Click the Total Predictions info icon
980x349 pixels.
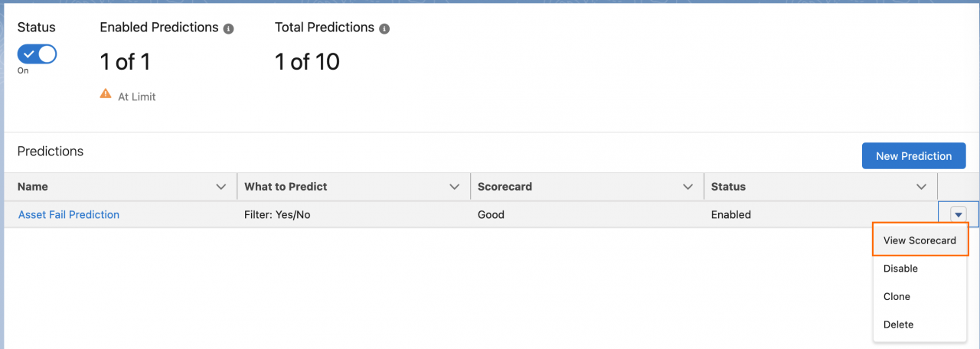pos(384,28)
